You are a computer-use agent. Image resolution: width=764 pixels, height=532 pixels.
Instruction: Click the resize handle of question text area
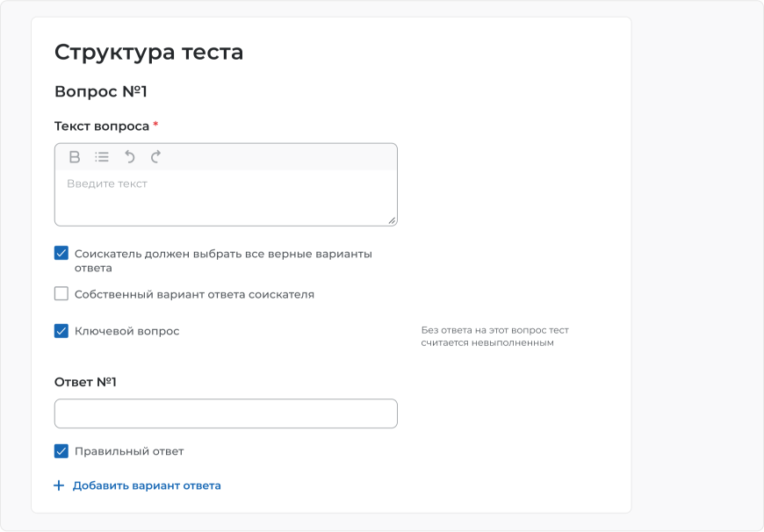tap(392, 220)
